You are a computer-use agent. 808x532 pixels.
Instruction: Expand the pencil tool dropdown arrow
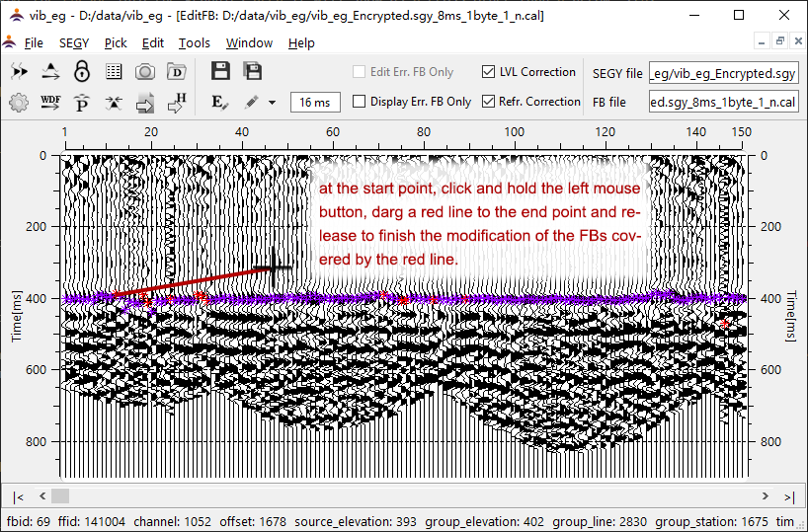pyautogui.click(x=273, y=103)
